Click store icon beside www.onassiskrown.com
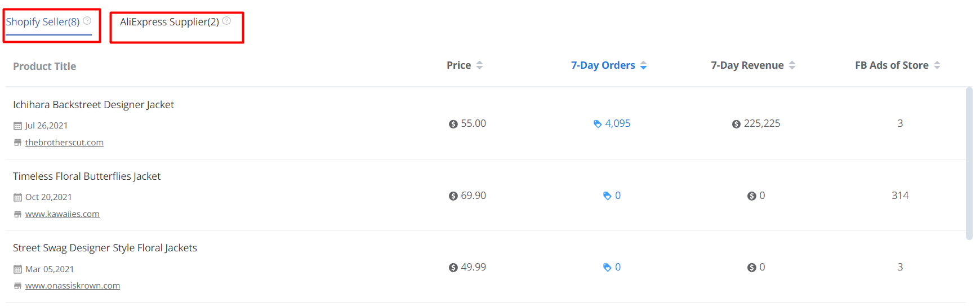980x306 pixels. [x=17, y=286]
